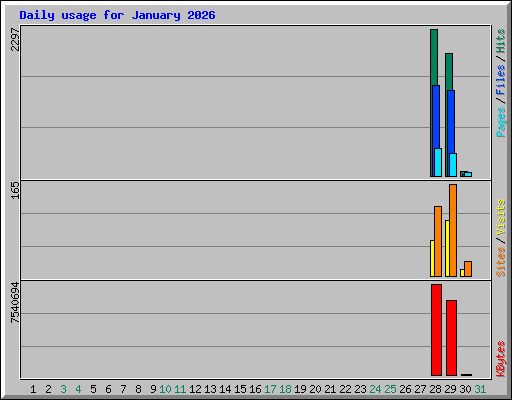Click day label 29 on the x-axis
512x400 pixels.
pos(450,389)
